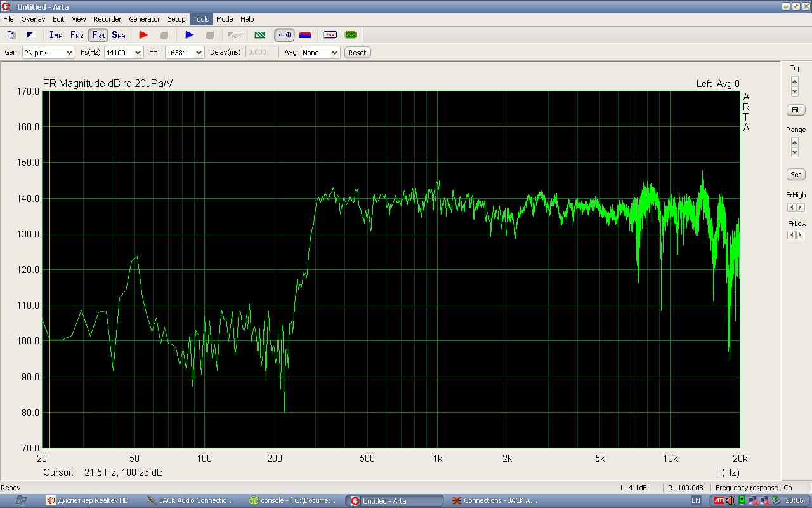Open the Overlay menu
The image size is (812, 508).
(x=33, y=19)
